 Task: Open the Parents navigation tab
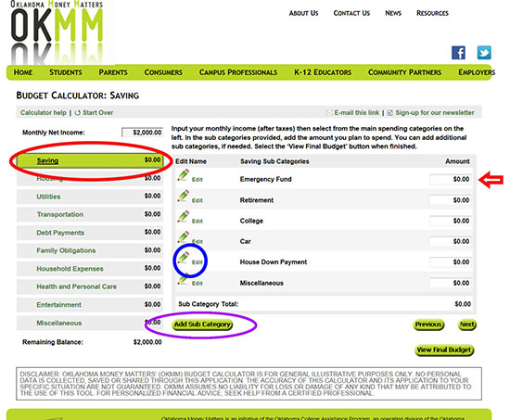coord(113,72)
